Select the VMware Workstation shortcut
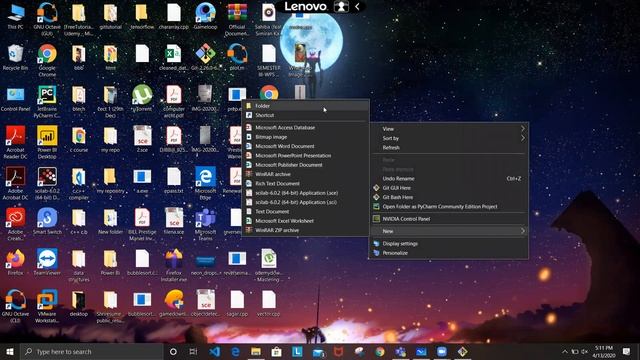This screenshot has width=640, height=360. click(47, 306)
